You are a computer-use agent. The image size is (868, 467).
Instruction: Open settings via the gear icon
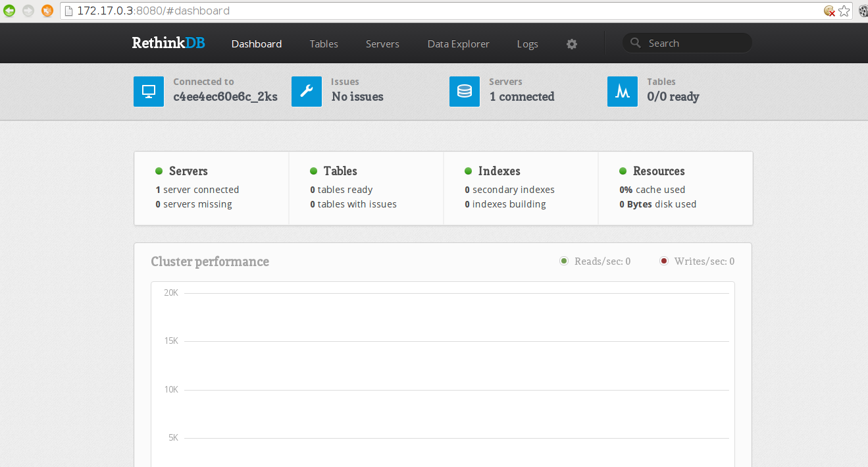pyautogui.click(x=572, y=44)
